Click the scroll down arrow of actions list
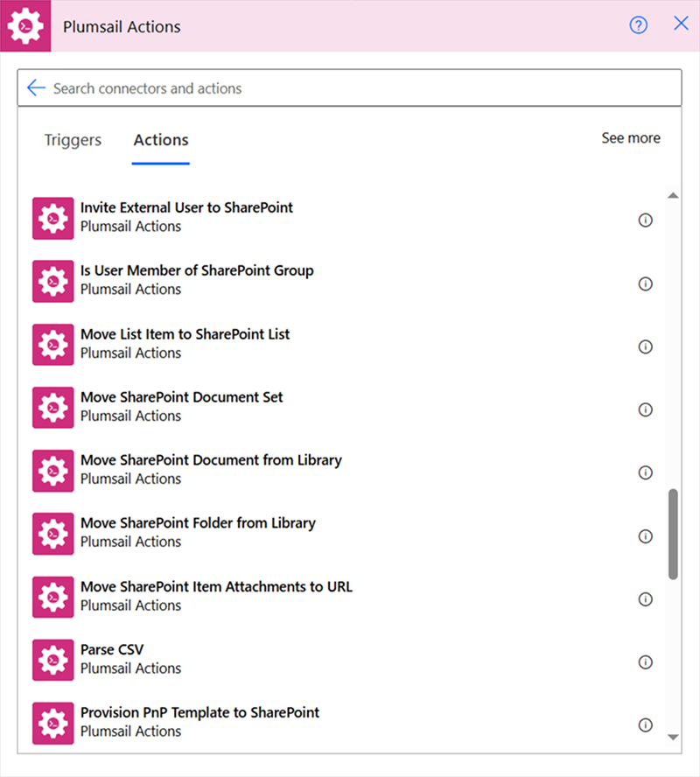700x777 pixels. 673,738
